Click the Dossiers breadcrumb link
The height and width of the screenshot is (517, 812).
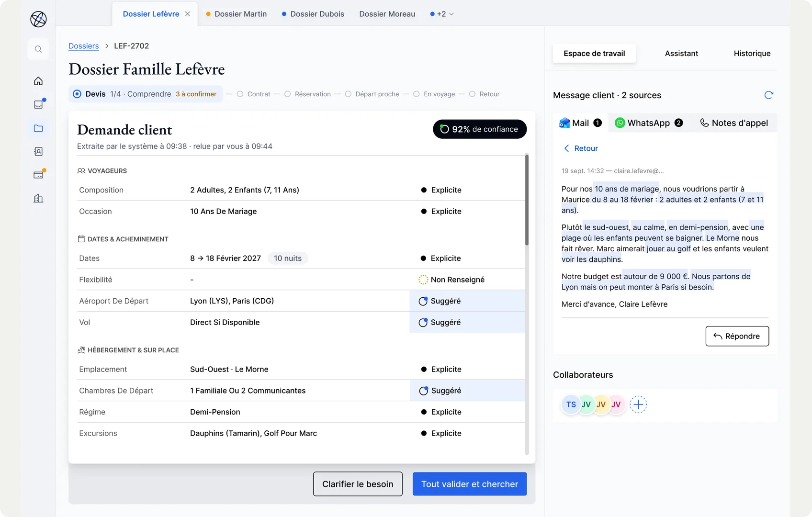[84, 46]
